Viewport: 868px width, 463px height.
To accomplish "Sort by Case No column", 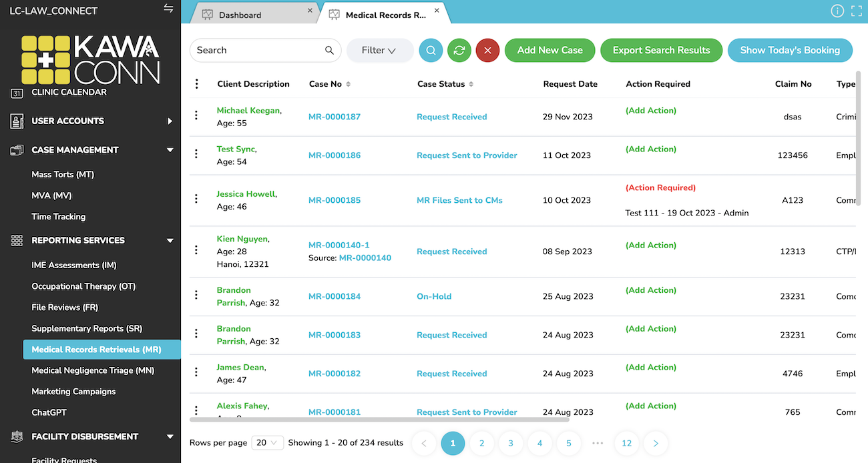I will tap(348, 84).
